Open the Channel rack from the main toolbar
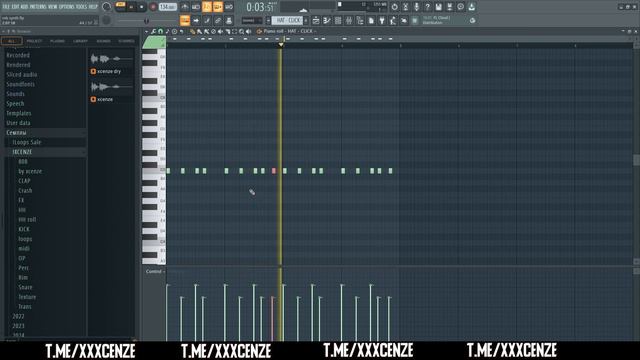 pos(338,20)
